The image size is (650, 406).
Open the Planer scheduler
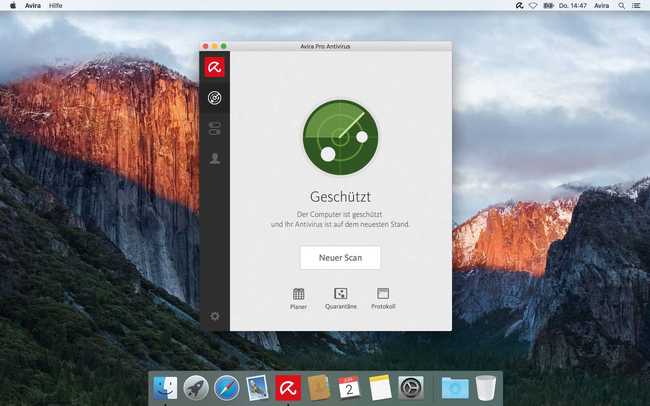click(298, 299)
